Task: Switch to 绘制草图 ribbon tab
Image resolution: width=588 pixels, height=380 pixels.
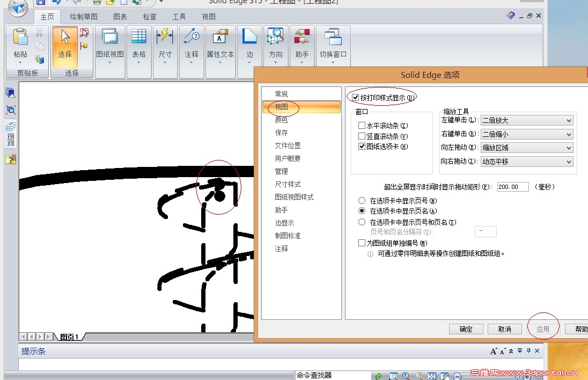Action: [84, 17]
